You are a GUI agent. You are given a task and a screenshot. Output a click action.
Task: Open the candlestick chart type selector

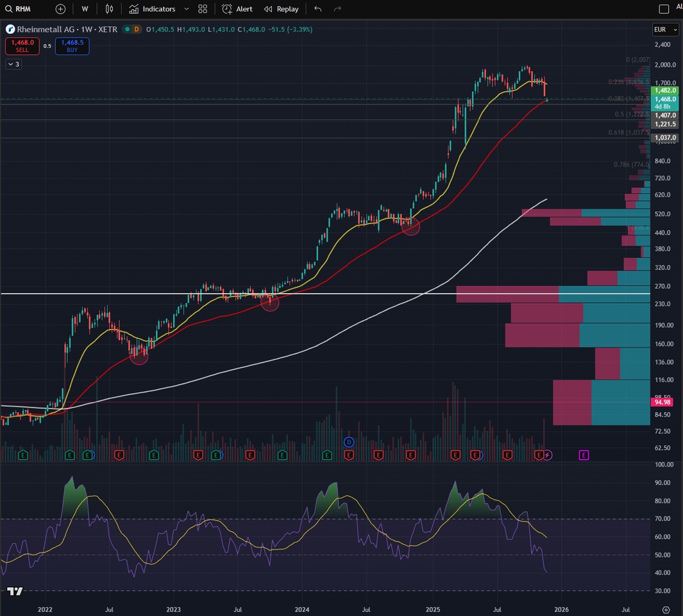(x=109, y=9)
